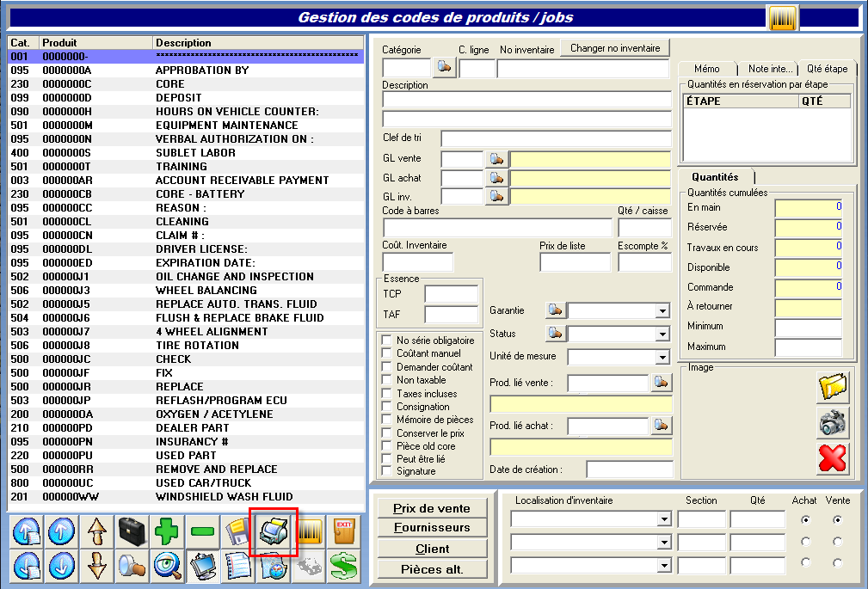Click the Fournisseurs button
Image resolution: width=868 pixels, height=589 pixels.
click(432, 528)
